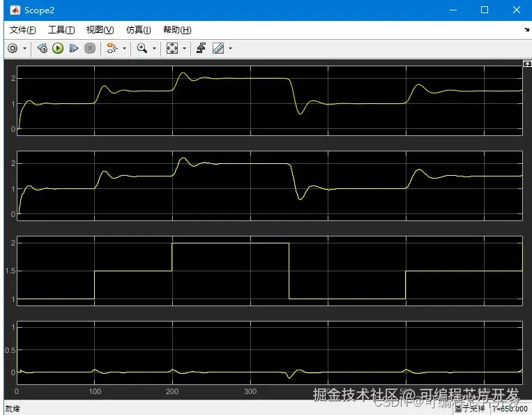Click the first plot with the overshoot response
The width and height of the screenshot is (532, 415).
click(x=270, y=100)
